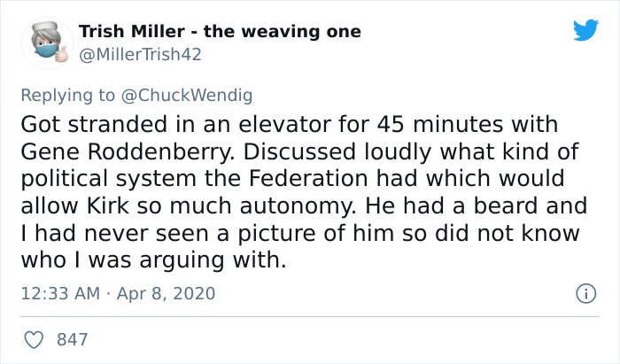Click the word 'Federation' in the tweet
This screenshot has width=620, height=364.
click(308, 178)
